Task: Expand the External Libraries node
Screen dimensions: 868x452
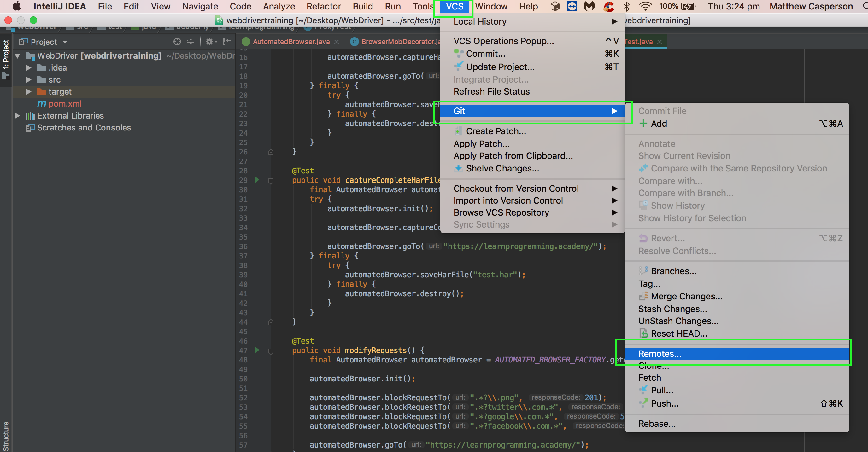Action: pyautogui.click(x=18, y=116)
